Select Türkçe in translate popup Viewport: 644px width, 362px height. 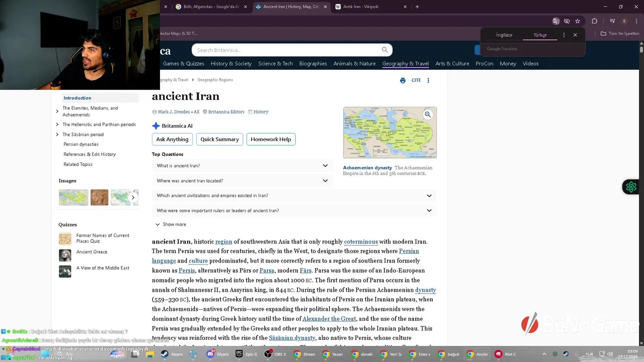pyautogui.click(x=540, y=35)
